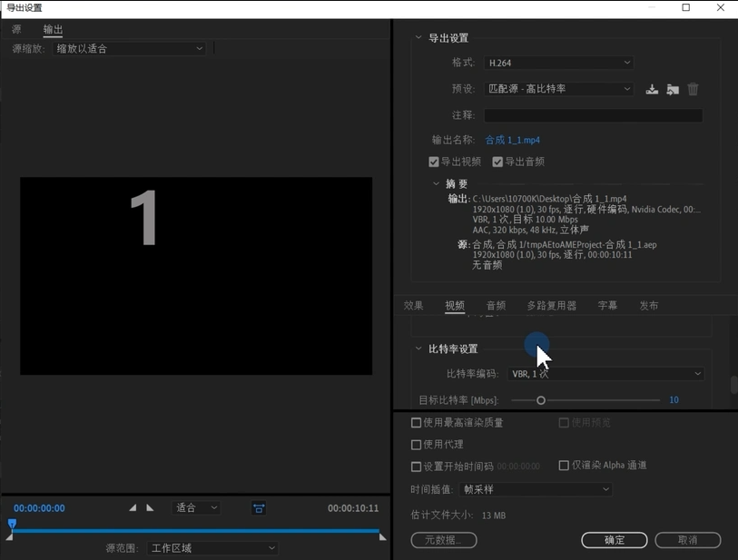The height and width of the screenshot is (560, 738).
Task: Open the 源范围 工作区域 dropdown
Action: click(x=212, y=548)
